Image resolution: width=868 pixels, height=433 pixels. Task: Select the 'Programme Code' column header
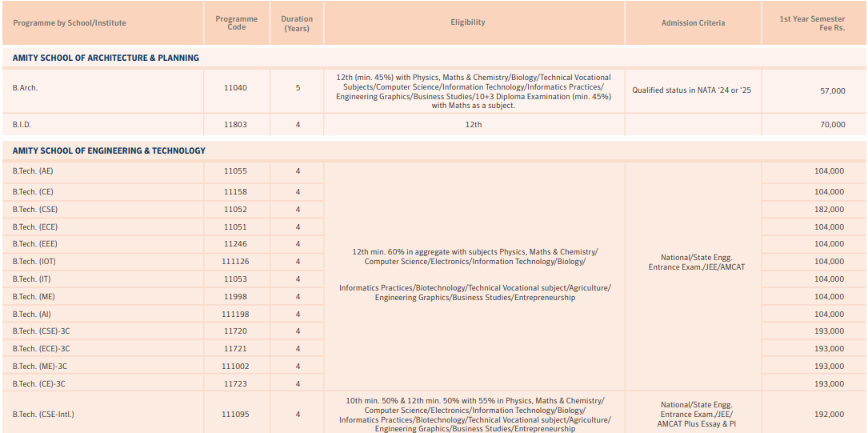coord(236,22)
